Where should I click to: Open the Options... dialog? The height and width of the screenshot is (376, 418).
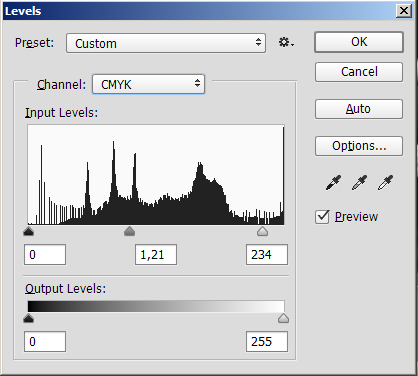[359, 146]
